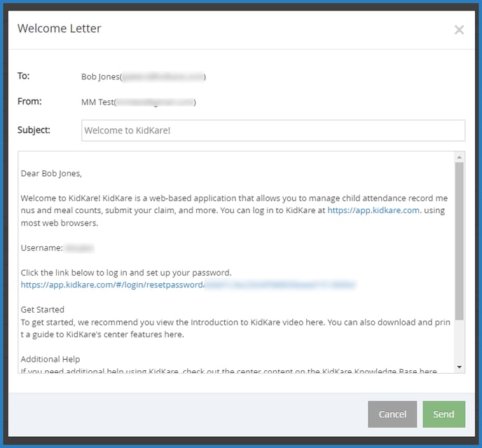Edit the Subject field

click(273, 130)
